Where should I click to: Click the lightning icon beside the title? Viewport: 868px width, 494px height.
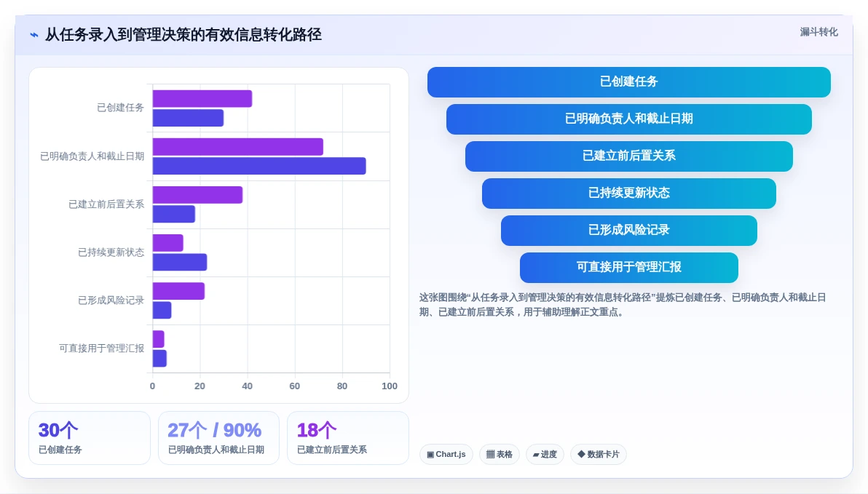(x=34, y=35)
